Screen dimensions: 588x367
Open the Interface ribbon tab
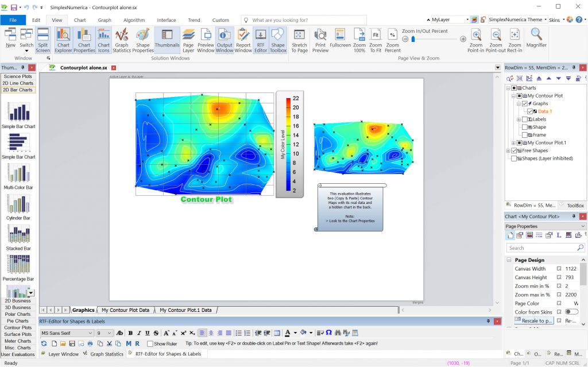coord(166,20)
